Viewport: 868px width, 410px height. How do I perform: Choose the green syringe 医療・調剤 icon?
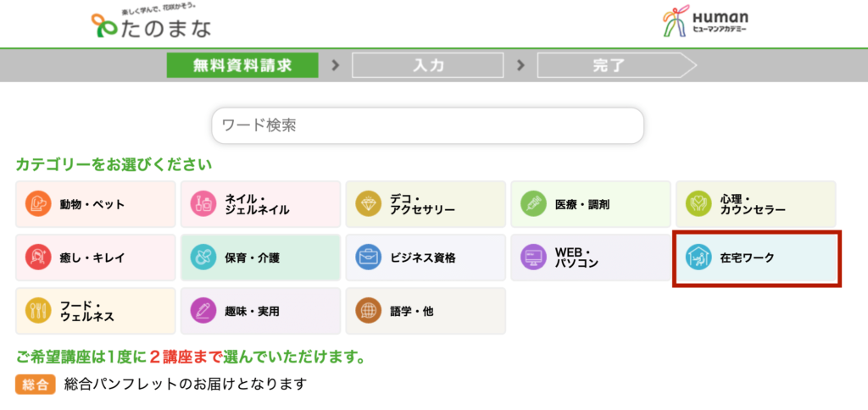(533, 204)
